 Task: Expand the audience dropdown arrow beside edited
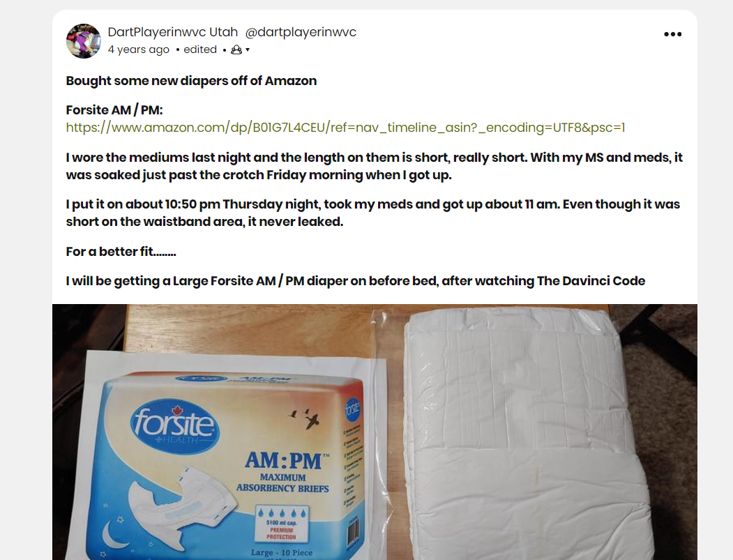(248, 50)
